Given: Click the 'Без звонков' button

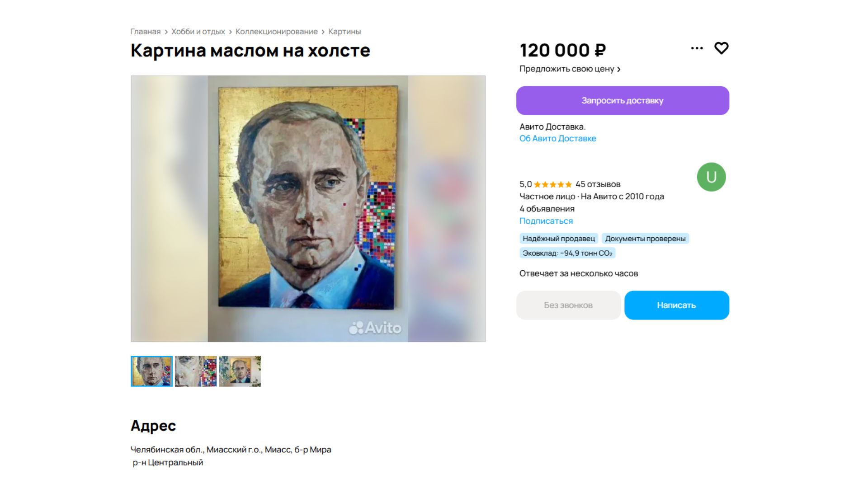Looking at the screenshot, I should click(568, 305).
